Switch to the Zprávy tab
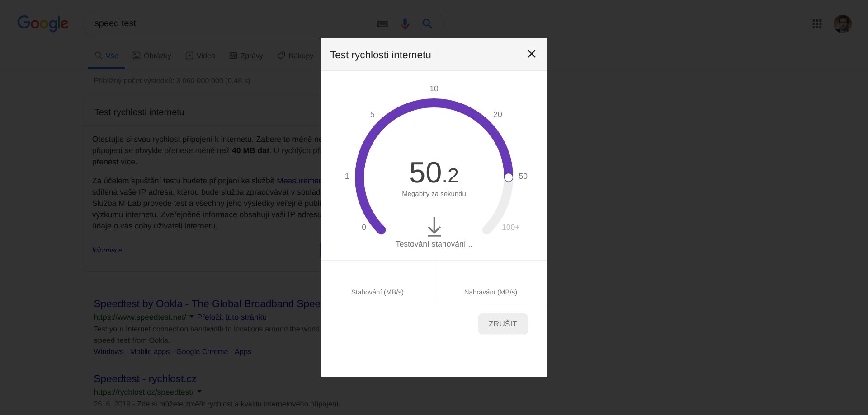Screen dimensions: 868x415 (246, 56)
